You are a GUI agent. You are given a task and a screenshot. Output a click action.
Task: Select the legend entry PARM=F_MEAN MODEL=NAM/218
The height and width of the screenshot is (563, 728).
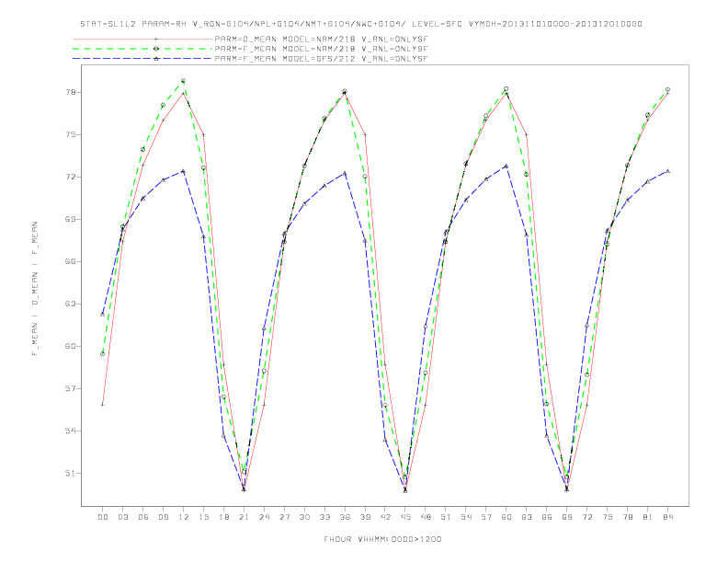coord(321,49)
